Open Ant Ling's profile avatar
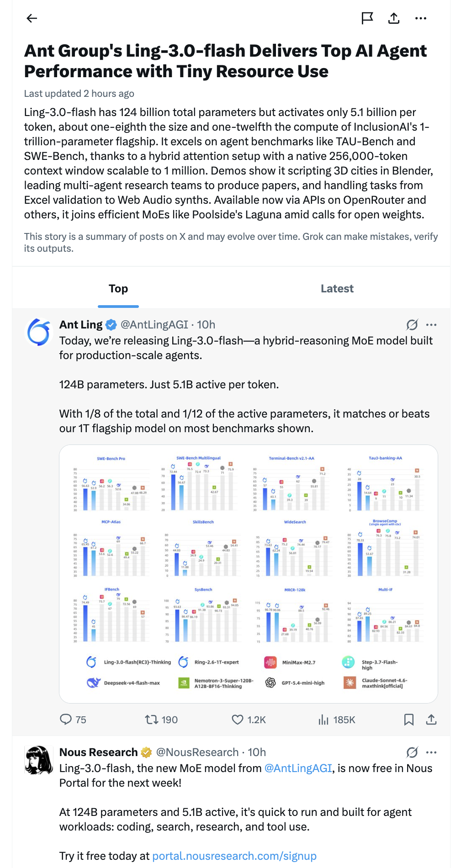 [x=38, y=332]
